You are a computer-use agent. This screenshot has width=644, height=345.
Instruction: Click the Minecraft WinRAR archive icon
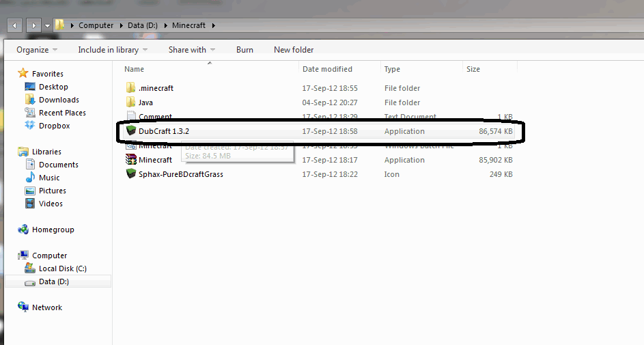[130, 159]
